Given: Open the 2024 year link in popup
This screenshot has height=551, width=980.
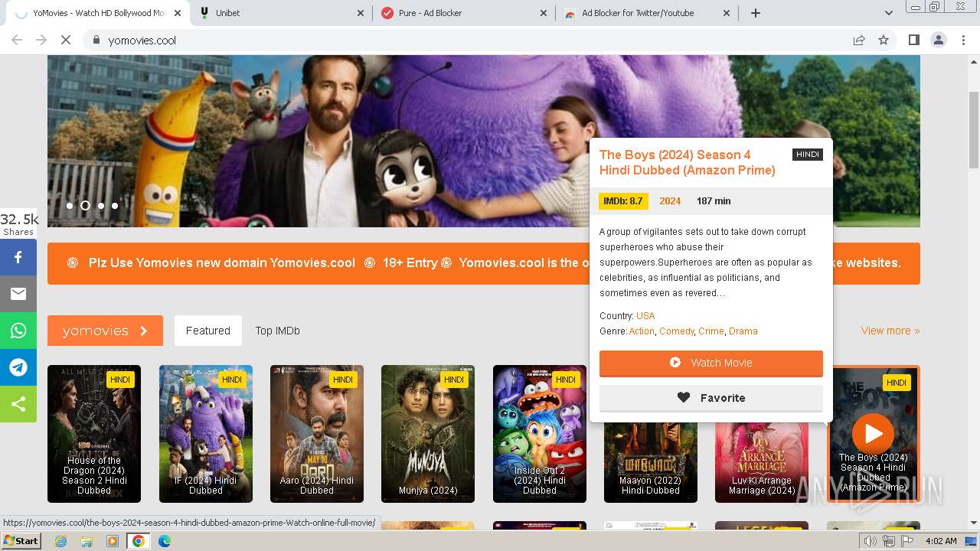Looking at the screenshot, I should [670, 201].
